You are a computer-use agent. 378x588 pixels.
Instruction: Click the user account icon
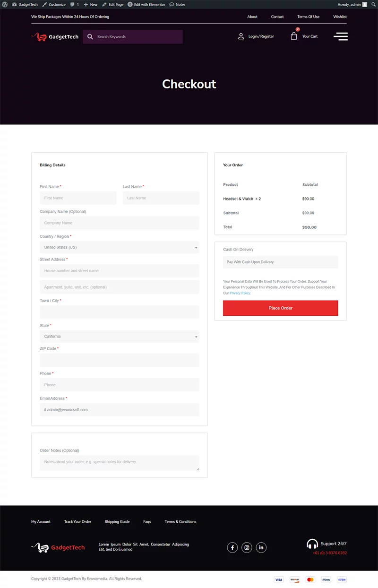point(241,36)
